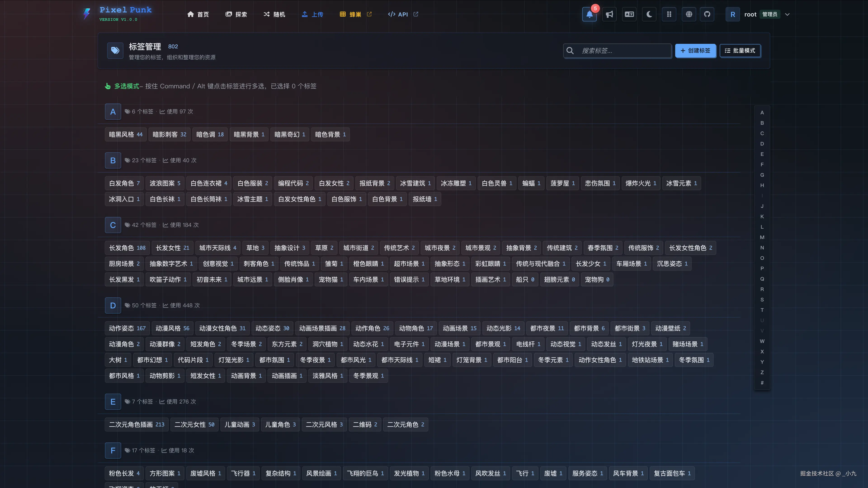The width and height of the screenshot is (868, 488).
Task: Click the tag icon beside 标签管理
Action: (115, 51)
